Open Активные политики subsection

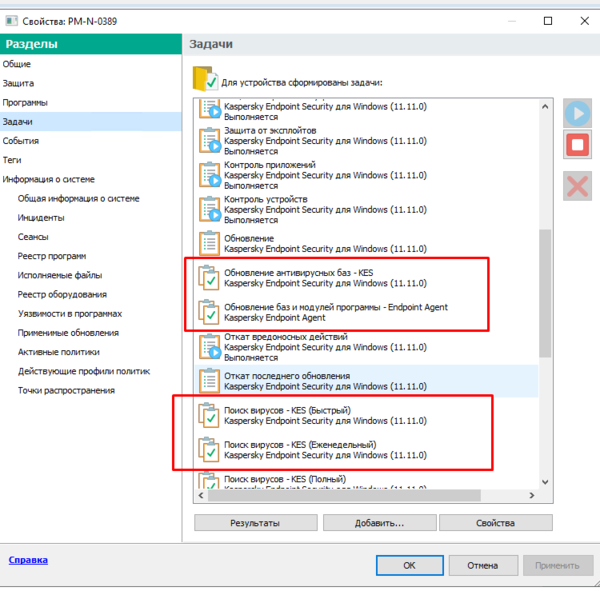point(59,352)
